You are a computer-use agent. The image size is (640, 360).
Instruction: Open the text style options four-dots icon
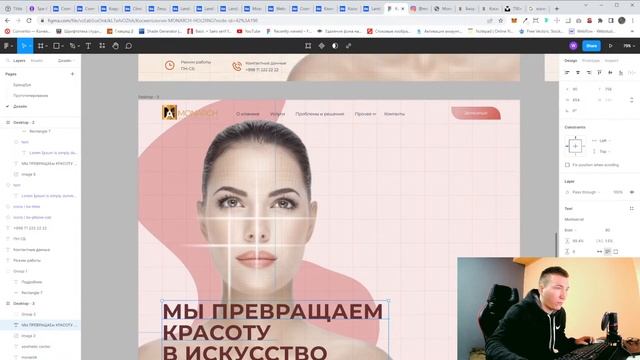click(x=631, y=209)
